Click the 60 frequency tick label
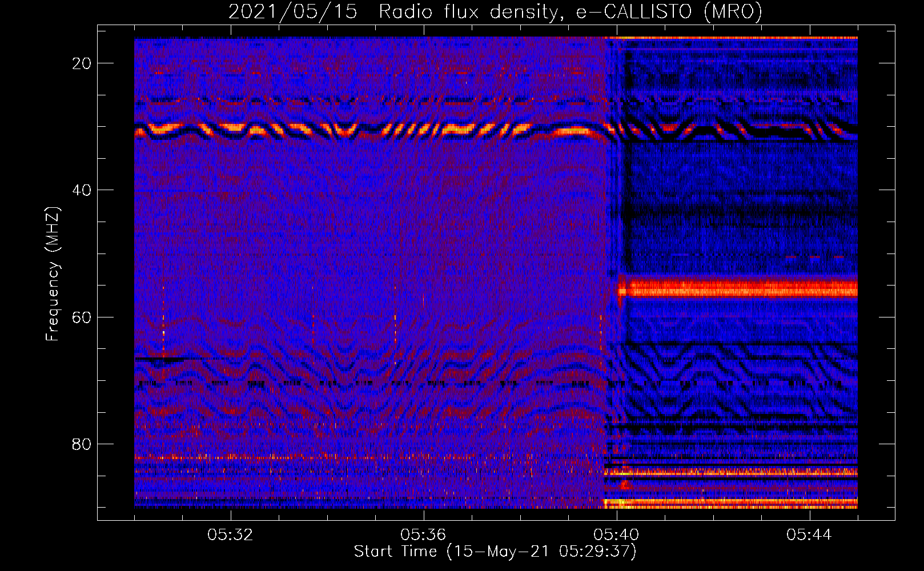Viewport: 924px width, 571px height. pos(82,317)
